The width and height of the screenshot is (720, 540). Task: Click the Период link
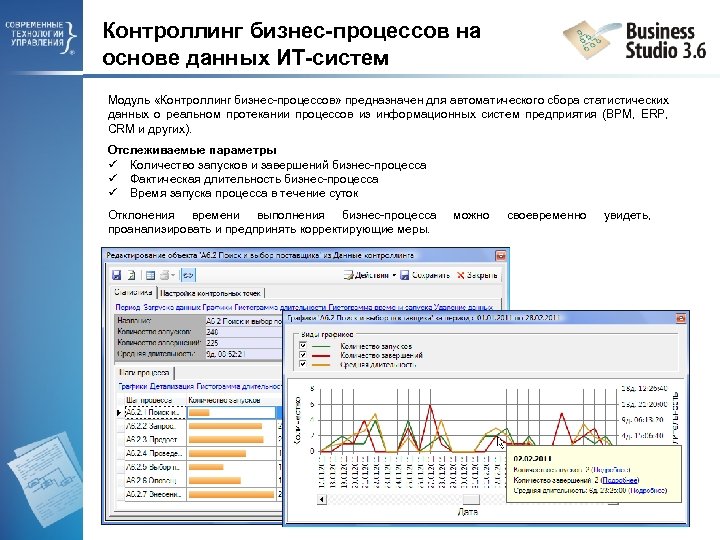pos(128,307)
